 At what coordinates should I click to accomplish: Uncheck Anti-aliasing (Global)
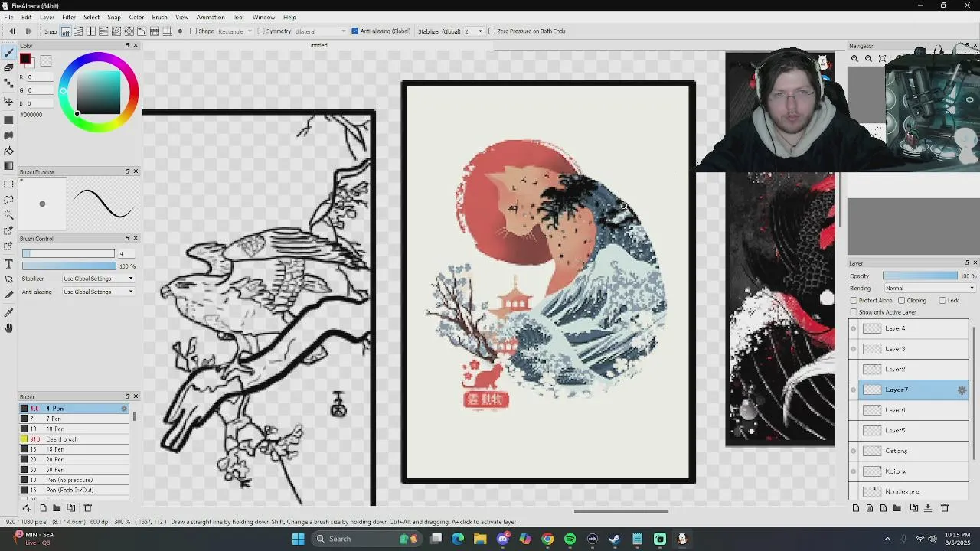(x=355, y=31)
